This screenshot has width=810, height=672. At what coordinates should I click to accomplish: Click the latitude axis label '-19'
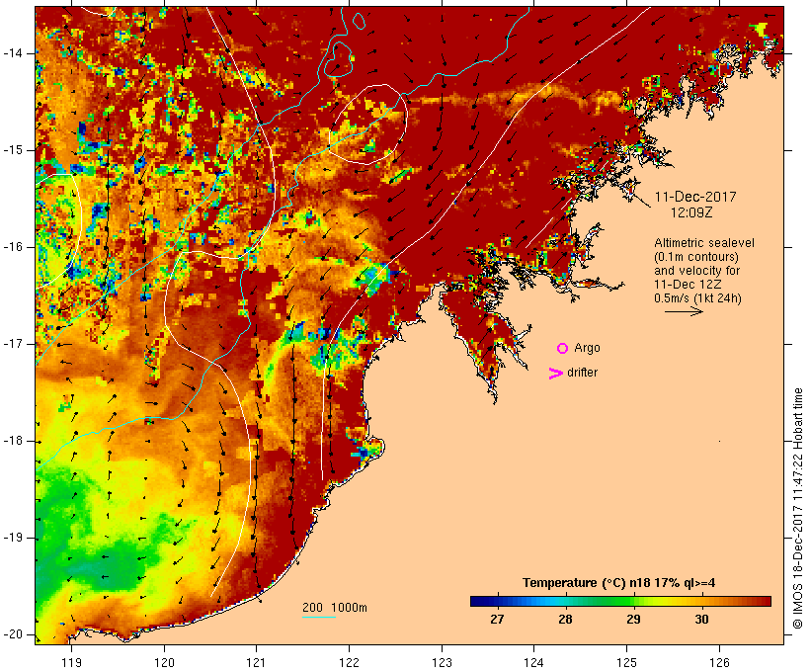pyautogui.click(x=13, y=538)
